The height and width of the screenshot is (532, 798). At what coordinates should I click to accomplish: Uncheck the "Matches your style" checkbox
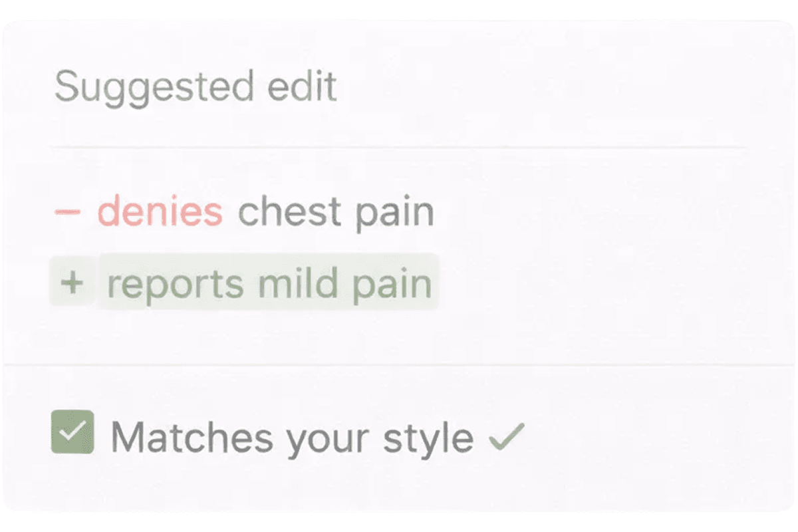click(x=72, y=432)
